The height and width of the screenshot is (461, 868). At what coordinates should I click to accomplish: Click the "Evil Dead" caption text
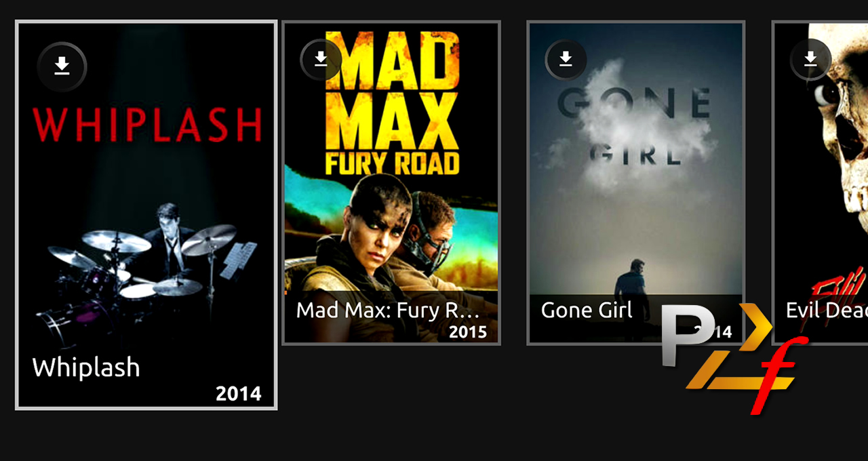tap(827, 310)
